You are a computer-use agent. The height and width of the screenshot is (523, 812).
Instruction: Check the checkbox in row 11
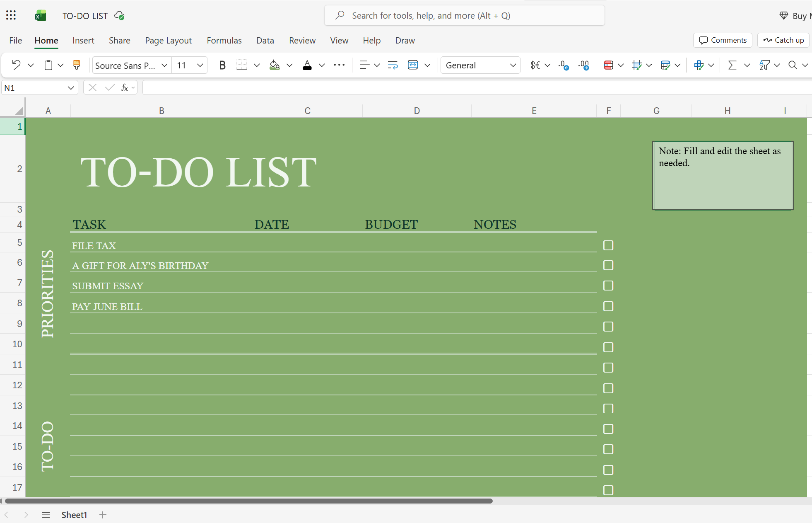tap(608, 368)
